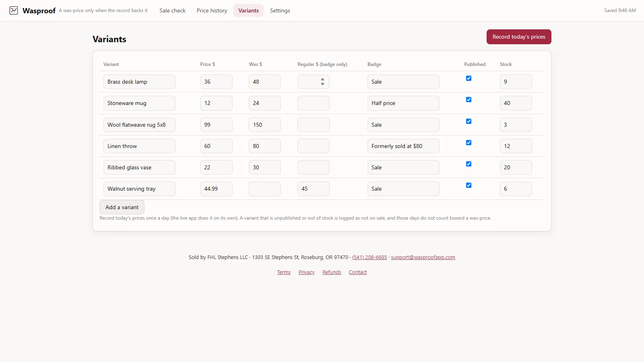Image resolution: width=644 pixels, height=362 pixels.
Task: Click Stoneware mug price field showing 12
Action: (x=217, y=103)
